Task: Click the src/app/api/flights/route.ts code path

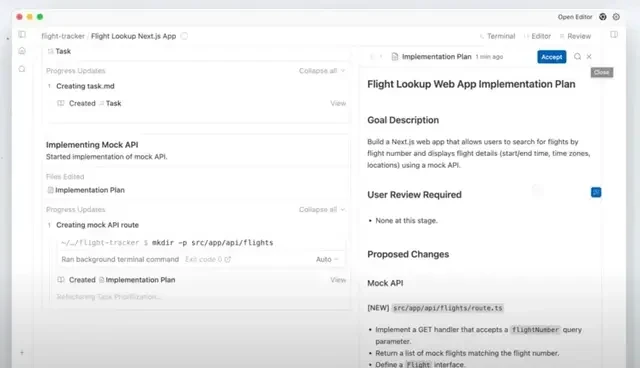Action: click(x=447, y=308)
